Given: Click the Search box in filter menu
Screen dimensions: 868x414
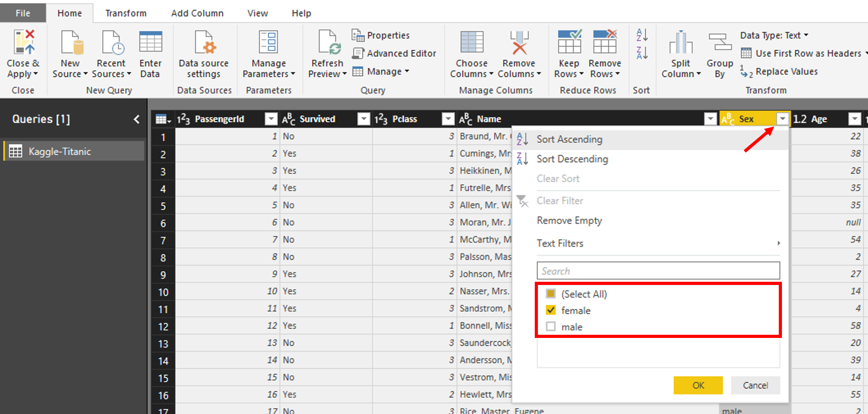Looking at the screenshot, I should coord(658,271).
